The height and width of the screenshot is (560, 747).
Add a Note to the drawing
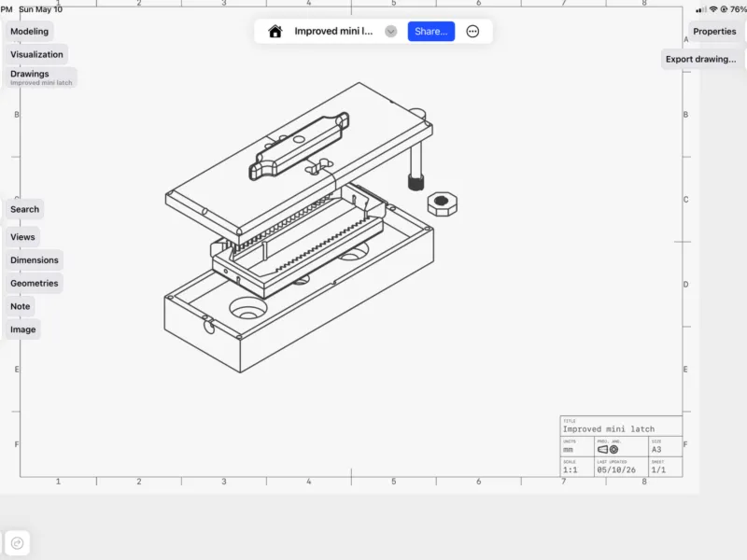(20, 306)
